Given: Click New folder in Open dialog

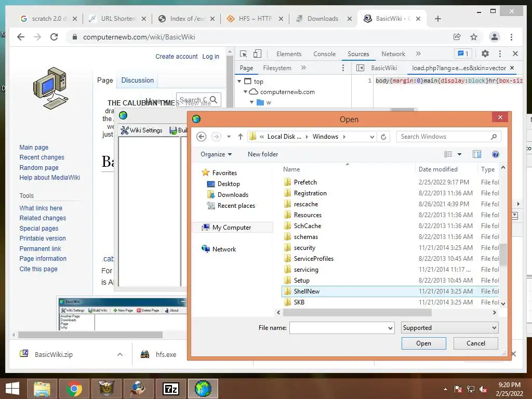Looking at the screenshot, I should (262, 154).
